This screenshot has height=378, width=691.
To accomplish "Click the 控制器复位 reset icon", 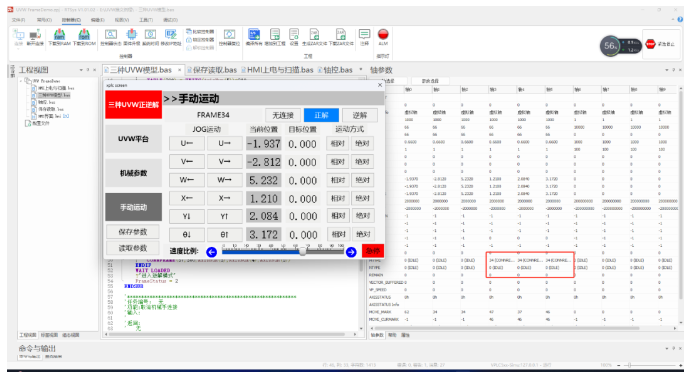I will 229,34.
